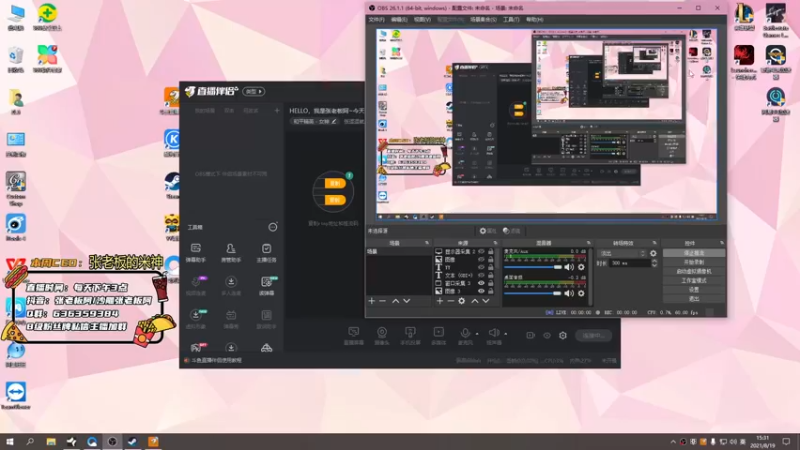The width and height of the screenshot is (800, 450).
Task: Toggle visibility of 窗口采集 3 source
Action: 481,283
